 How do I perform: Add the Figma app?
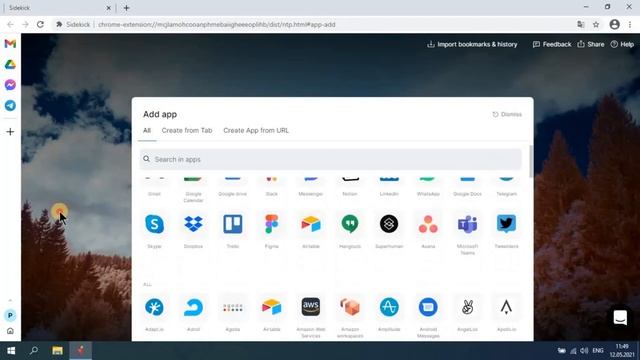pos(272,224)
